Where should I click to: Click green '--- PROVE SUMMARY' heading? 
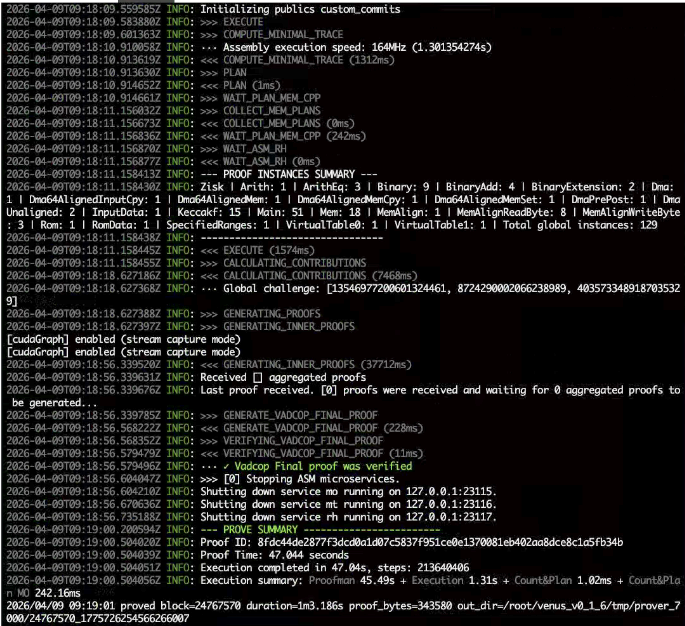(249, 529)
